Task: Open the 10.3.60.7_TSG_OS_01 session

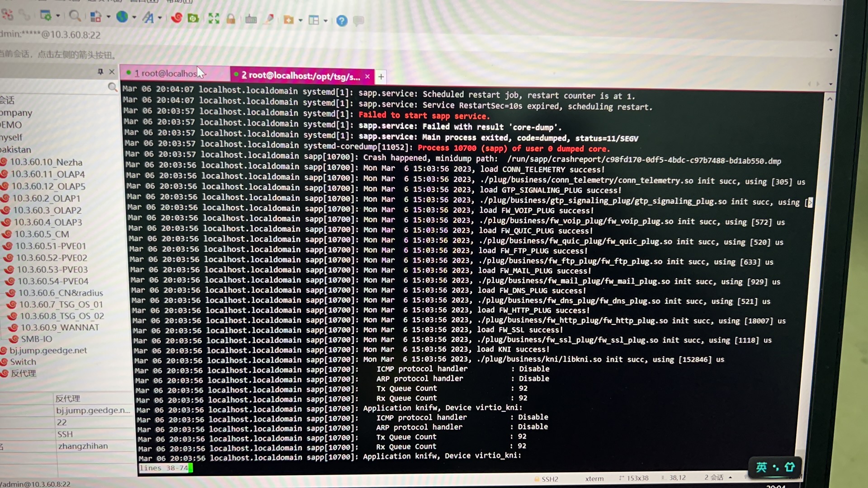Action: [61, 304]
